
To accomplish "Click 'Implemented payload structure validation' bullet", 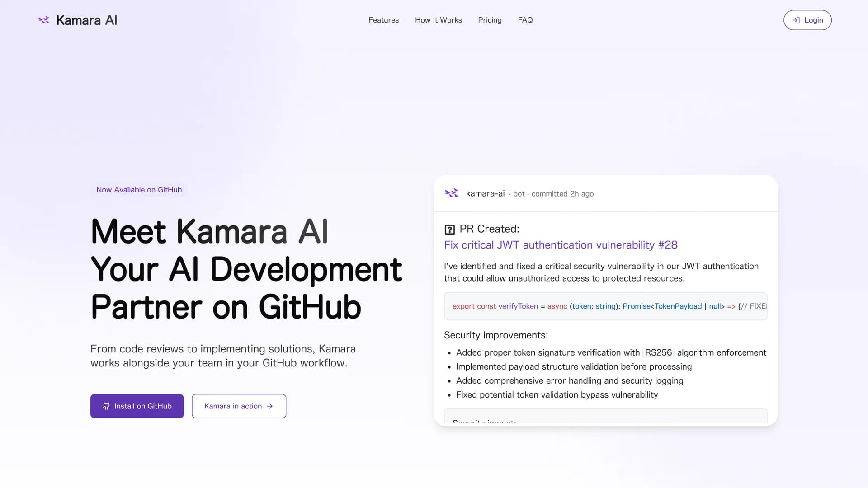I will (x=574, y=366).
